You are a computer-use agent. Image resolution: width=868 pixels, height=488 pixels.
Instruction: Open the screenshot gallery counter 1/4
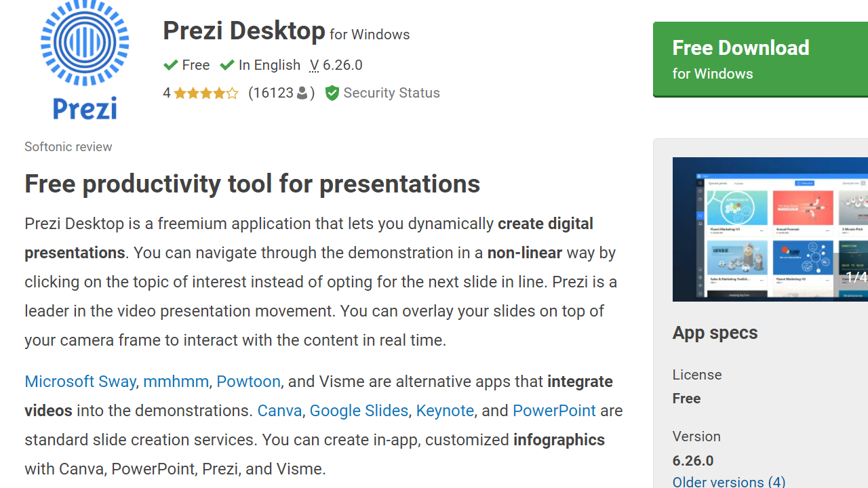pyautogui.click(x=856, y=277)
